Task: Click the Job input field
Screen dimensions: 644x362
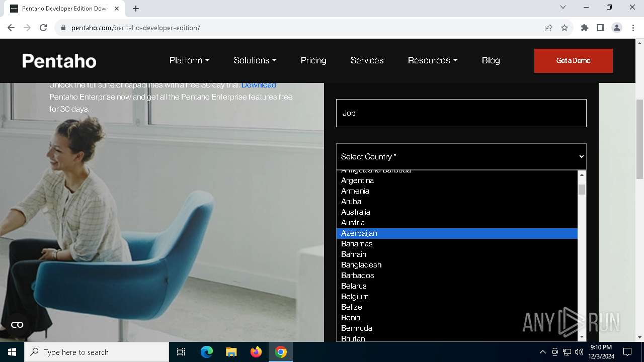Action: click(461, 113)
